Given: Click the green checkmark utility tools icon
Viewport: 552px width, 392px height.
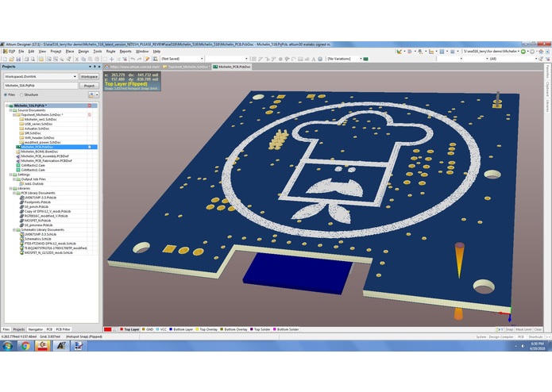Looking at the screenshot, I should (x=400, y=52).
